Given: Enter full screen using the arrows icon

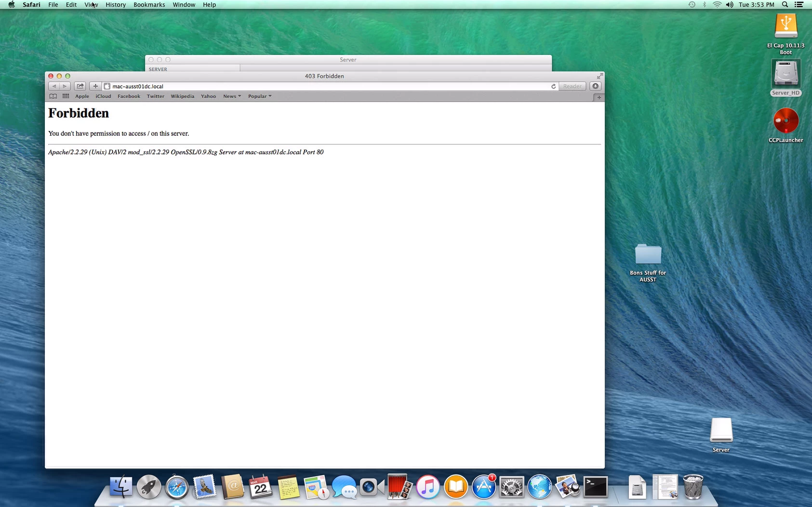Looking at the screenshot, I should pyautogui.click(x=599, y=76).
